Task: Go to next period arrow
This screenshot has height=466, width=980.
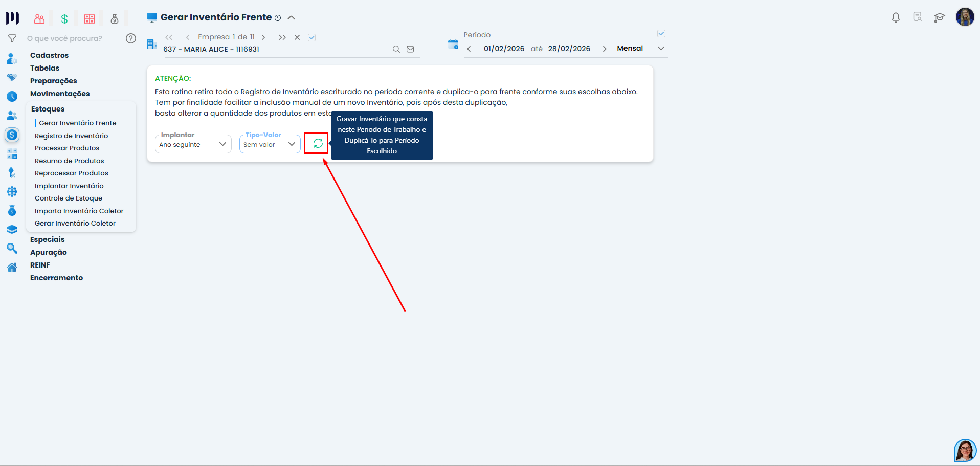Action: click(605, 49)
